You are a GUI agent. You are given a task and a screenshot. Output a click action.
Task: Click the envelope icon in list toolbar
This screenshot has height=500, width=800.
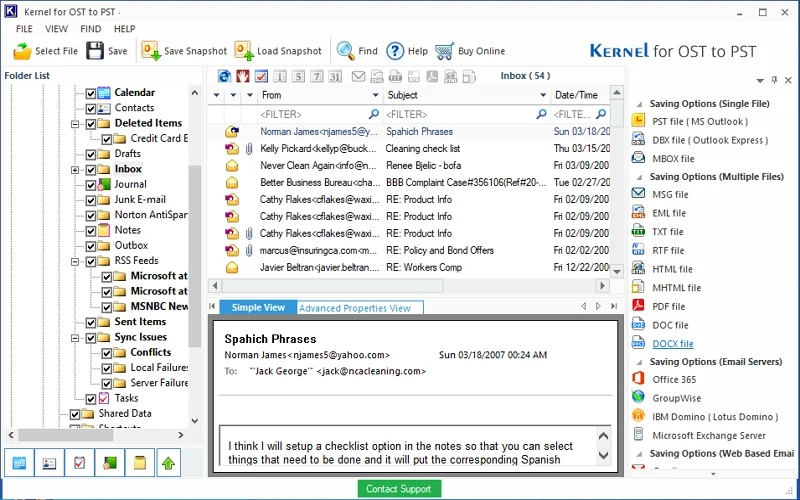359,77
